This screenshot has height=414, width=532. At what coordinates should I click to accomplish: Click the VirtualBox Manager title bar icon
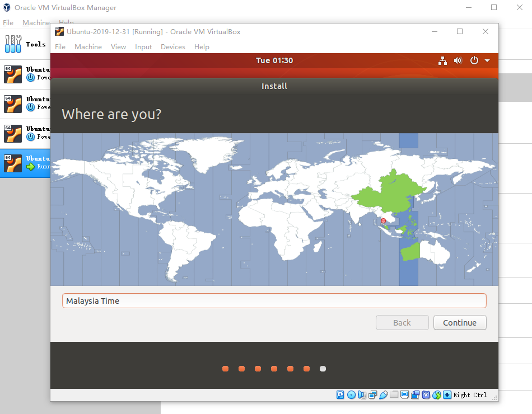coord(7,7)
